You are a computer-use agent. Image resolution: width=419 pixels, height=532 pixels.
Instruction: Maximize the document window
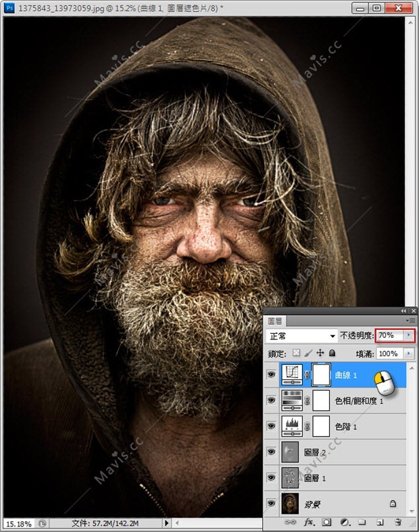click(x=376, y=8)
